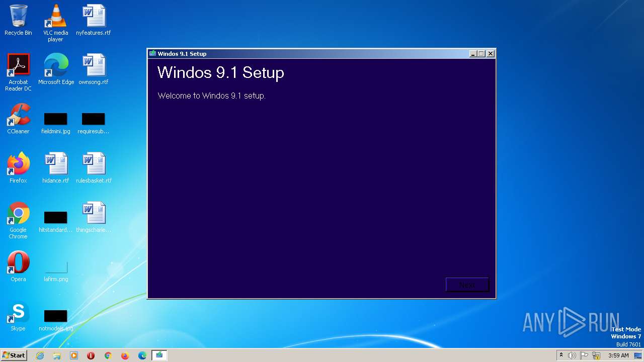Launch Skype desktop shortcut
The image size is (644, 362).
point(18,316)
